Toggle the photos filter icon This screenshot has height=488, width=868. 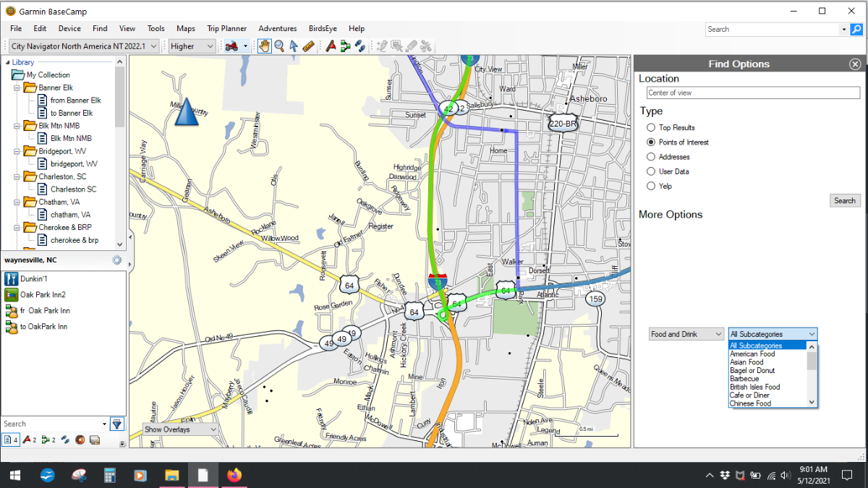[x=94, y=439]
